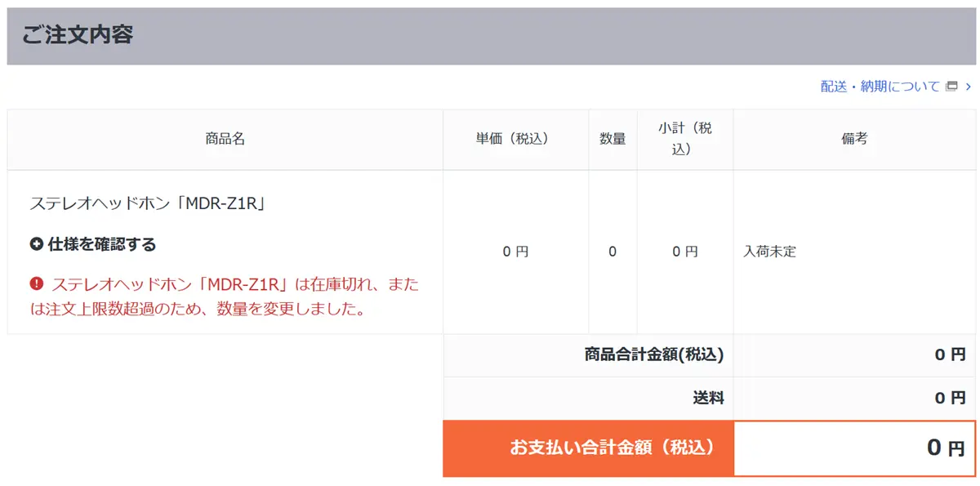Click the 送料 row label
Image resolution: width=980 pixels, height=486 pixels.
707,398
